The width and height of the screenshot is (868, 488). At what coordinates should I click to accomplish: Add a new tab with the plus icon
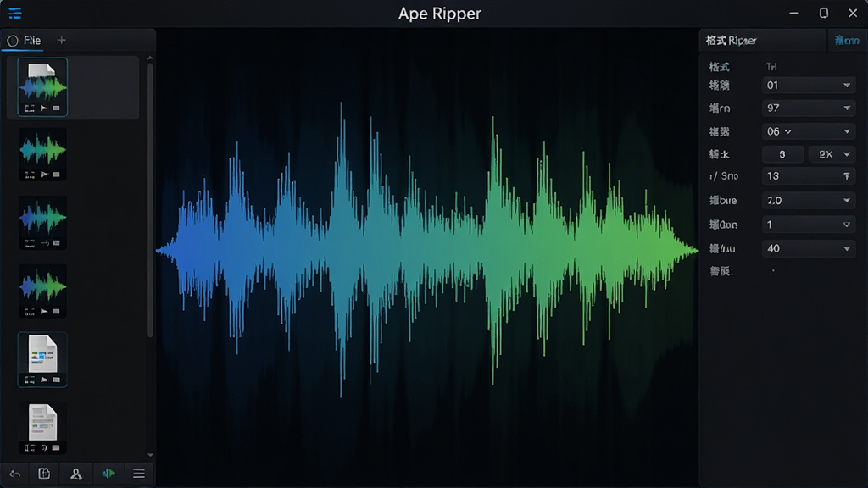pos(61,41)
